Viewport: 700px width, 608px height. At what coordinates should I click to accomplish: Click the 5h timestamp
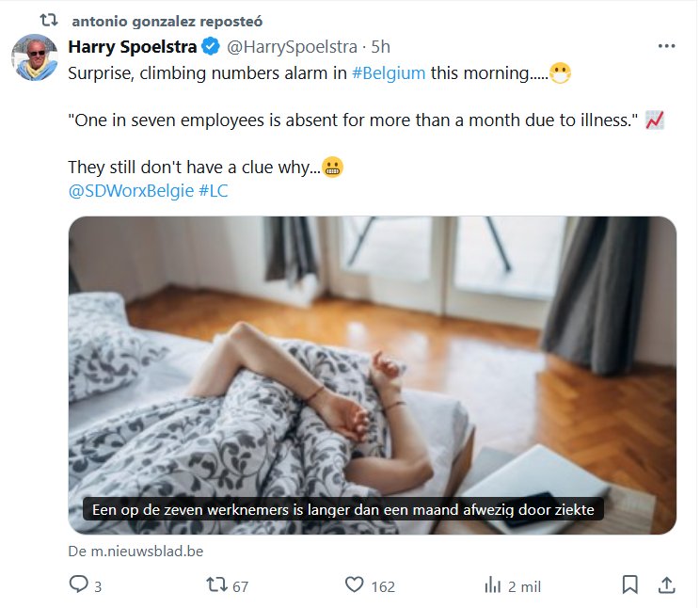point(381,46)
